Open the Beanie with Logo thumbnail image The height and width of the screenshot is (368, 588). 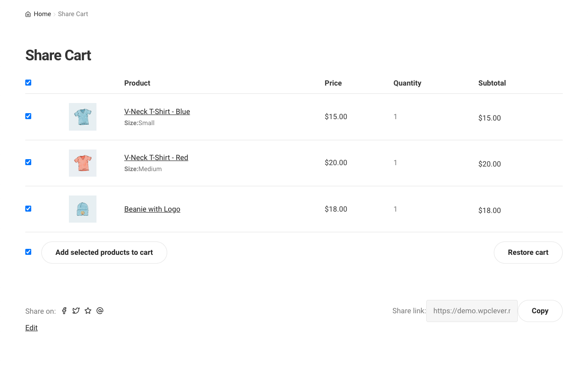(x=83, y=209)
